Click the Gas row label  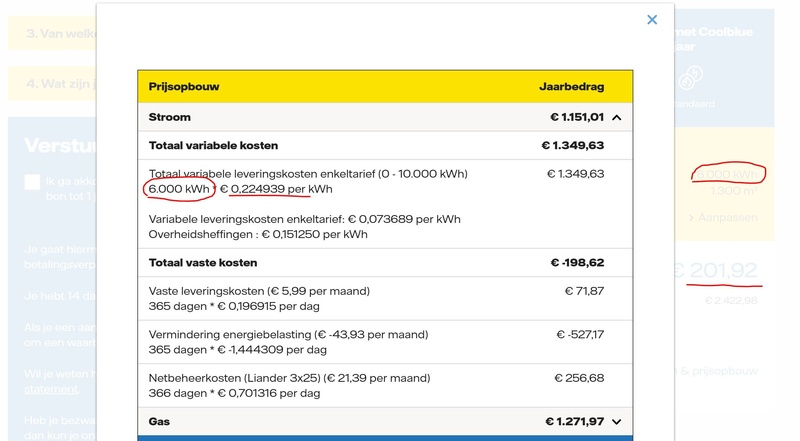coord(159,422)
